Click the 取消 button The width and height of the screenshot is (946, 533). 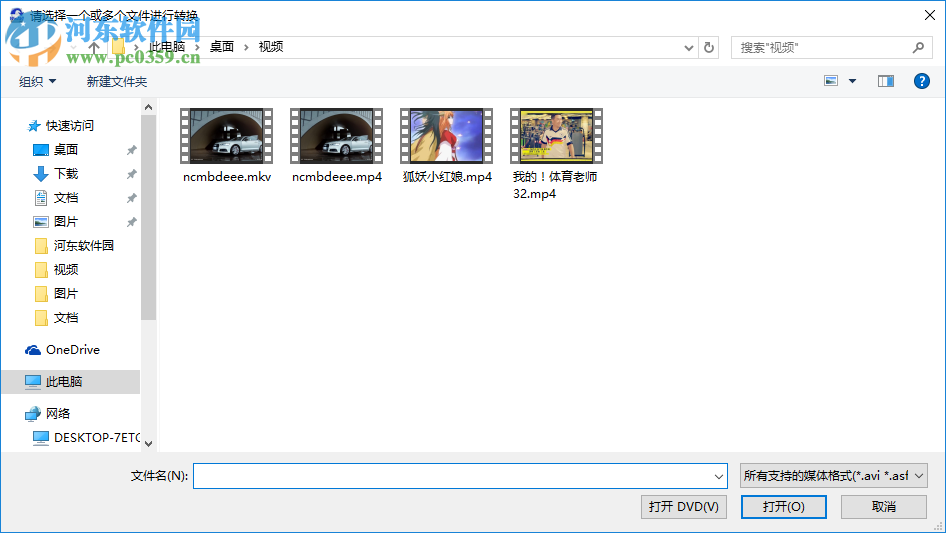coord(884,507)
